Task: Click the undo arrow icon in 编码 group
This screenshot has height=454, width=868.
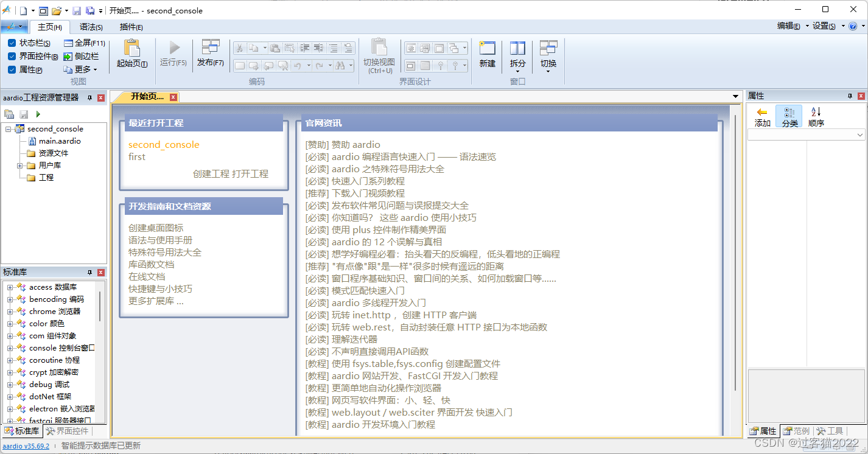Action: coord(298,65)
